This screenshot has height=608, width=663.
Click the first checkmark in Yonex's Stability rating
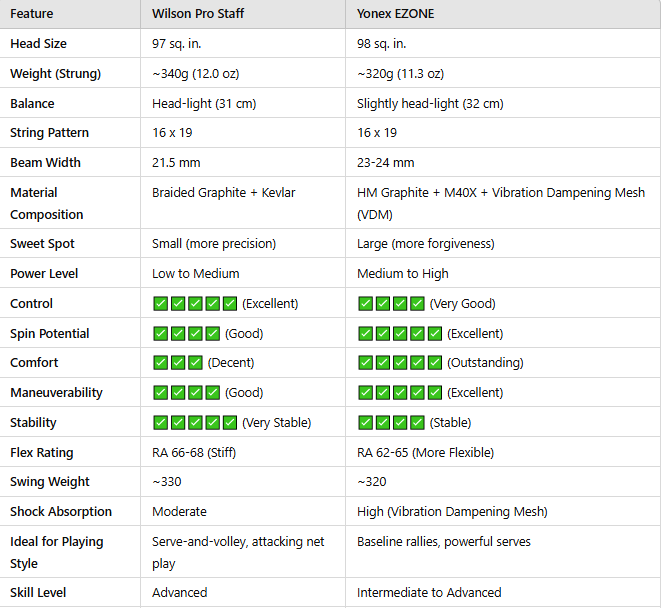point(365,422)
